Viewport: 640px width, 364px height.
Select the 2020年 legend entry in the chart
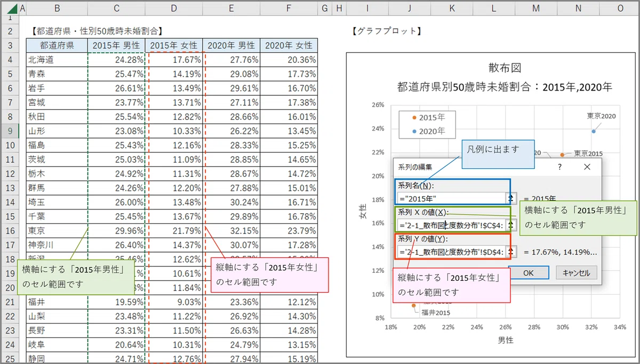[x=428, y=131]
